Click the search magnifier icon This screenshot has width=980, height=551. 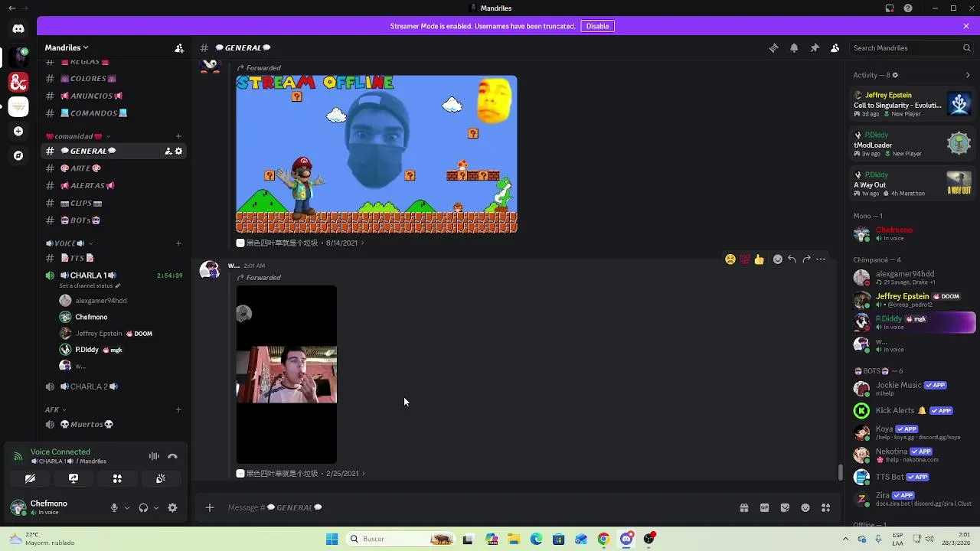pyautogui.click(x=966, y=47)
